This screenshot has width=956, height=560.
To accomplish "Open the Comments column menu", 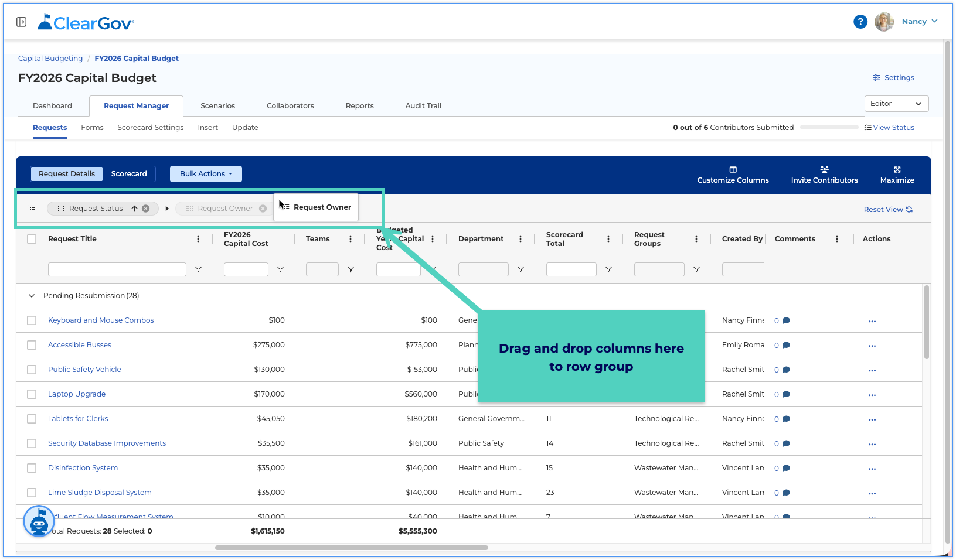I will pyautogui.click(x=837, y=239).
